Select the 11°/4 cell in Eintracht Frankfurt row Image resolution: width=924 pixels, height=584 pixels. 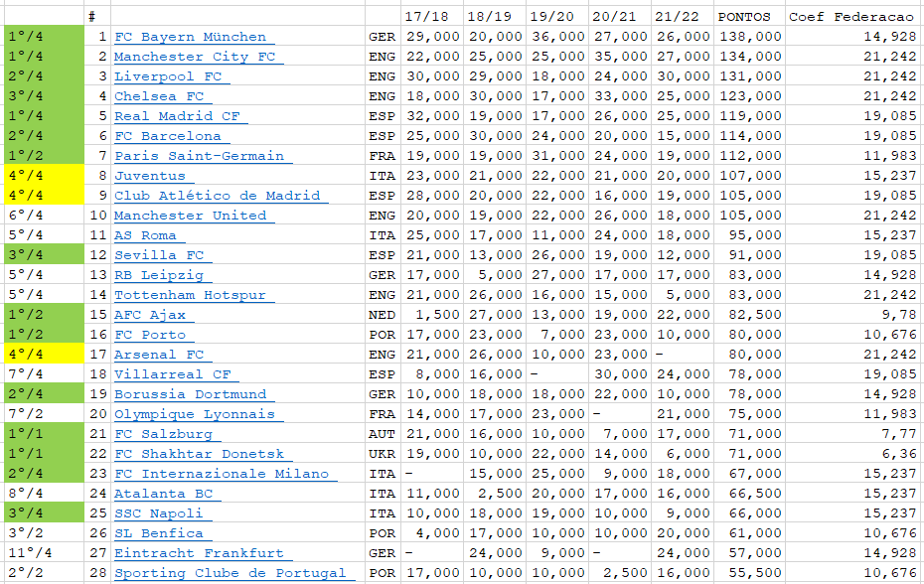pyautogui.click(x=43, y=553)
